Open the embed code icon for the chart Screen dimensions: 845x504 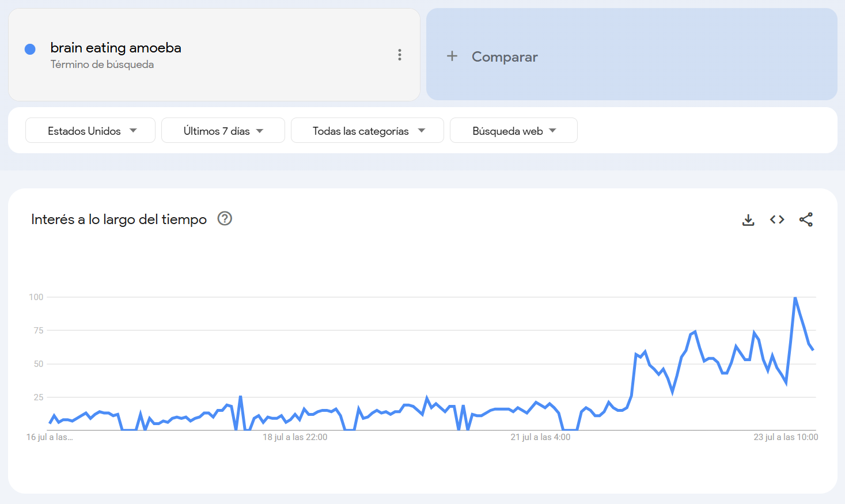[777, 219]
